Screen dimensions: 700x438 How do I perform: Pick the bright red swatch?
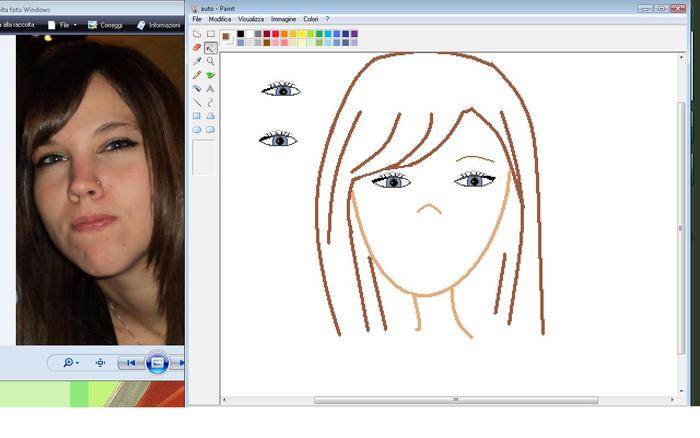(275, 34)
